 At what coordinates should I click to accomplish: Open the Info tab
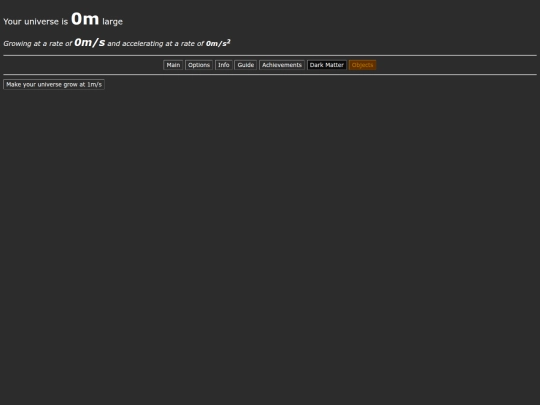(x=224, y=65)
